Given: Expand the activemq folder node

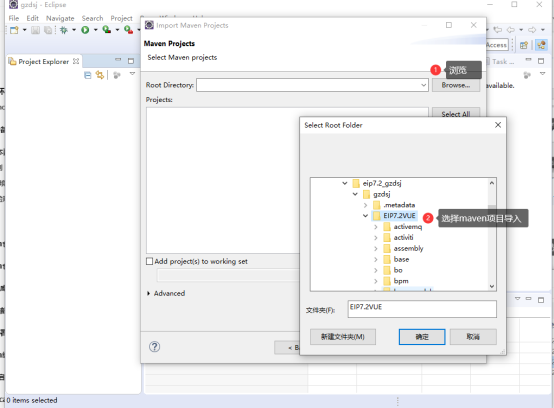Looking at the screenshot, I should tap(376, 227).
